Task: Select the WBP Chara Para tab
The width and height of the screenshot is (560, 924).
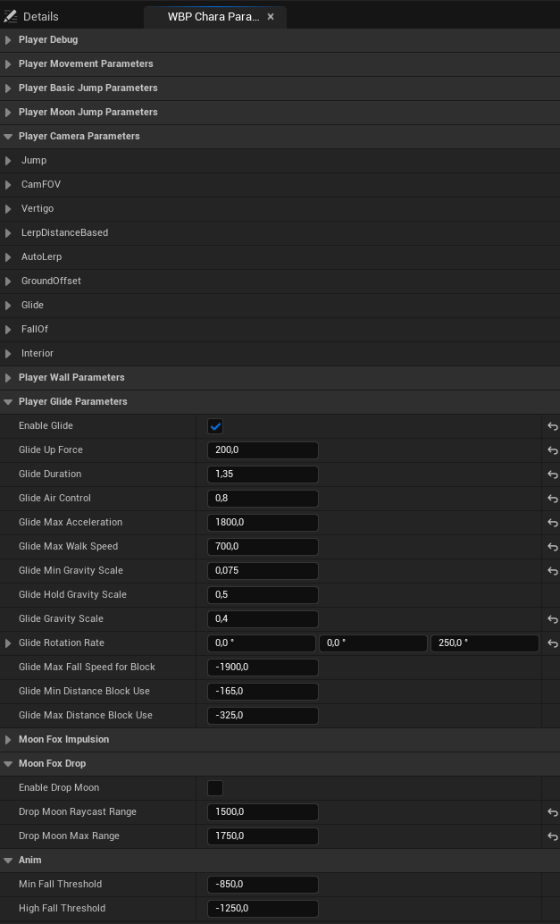Action: (x=213, y=16)
